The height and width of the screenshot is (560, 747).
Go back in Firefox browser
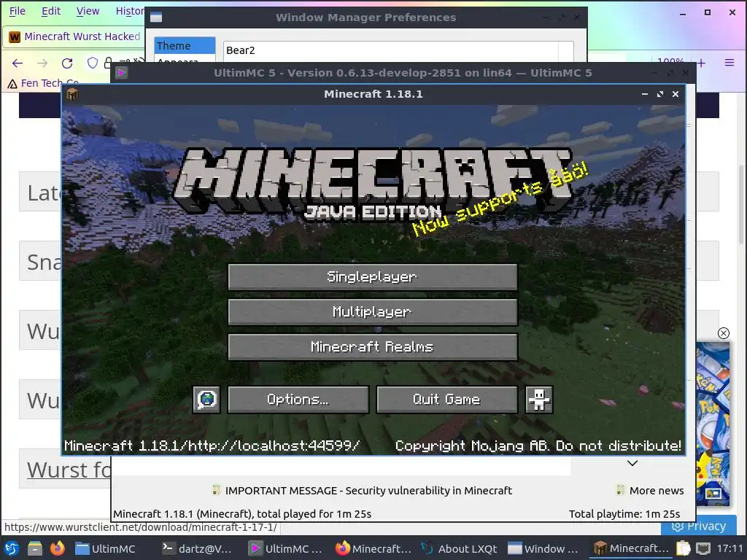coord(18,63)
